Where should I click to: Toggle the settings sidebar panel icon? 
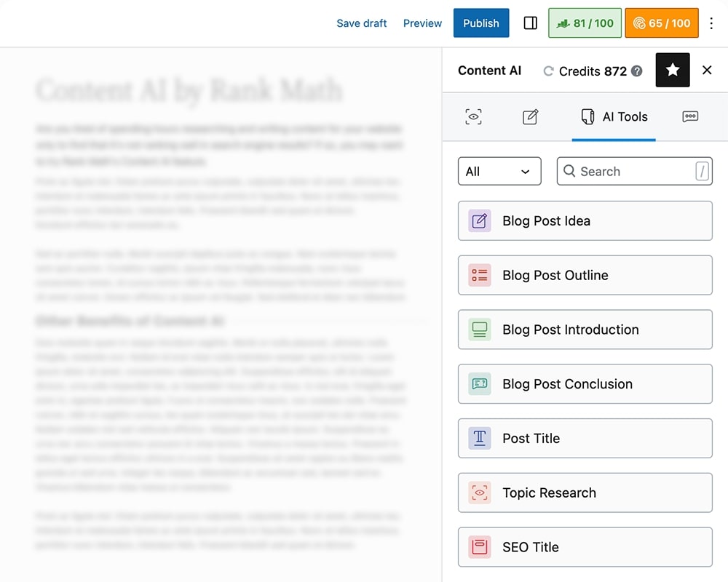(x=530, y=23)
